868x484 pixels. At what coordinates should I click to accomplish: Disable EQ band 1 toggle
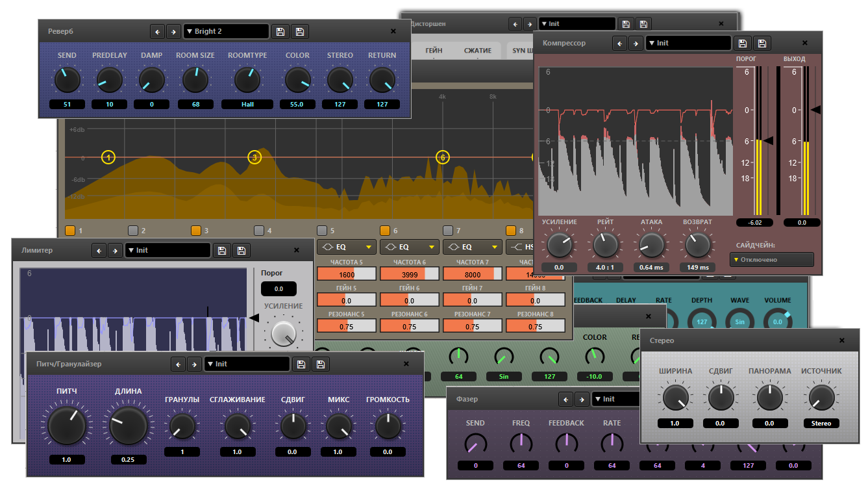coord(70,230)
